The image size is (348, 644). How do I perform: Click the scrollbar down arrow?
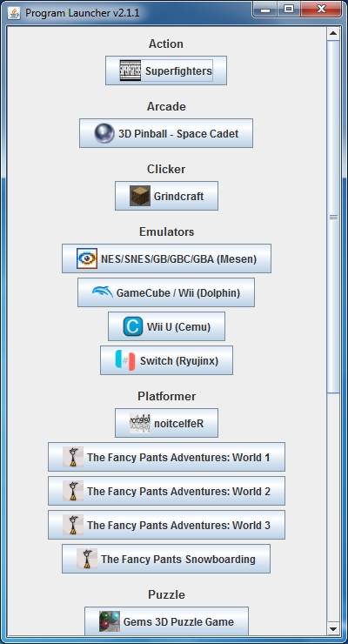coord(333,628)
